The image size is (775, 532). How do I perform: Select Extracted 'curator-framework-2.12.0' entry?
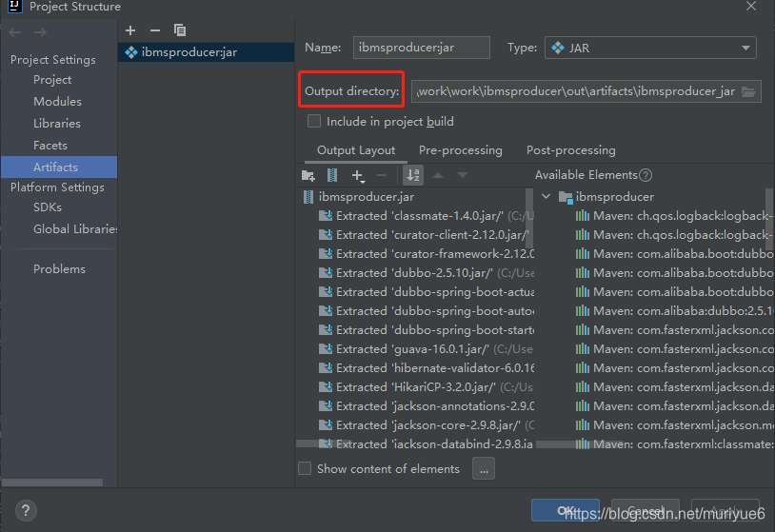click(426, 254)
